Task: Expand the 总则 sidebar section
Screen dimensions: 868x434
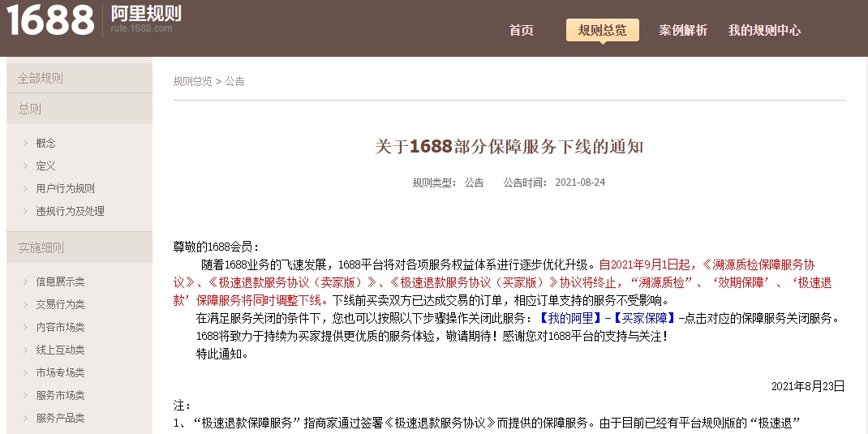Action: [30, 109]
